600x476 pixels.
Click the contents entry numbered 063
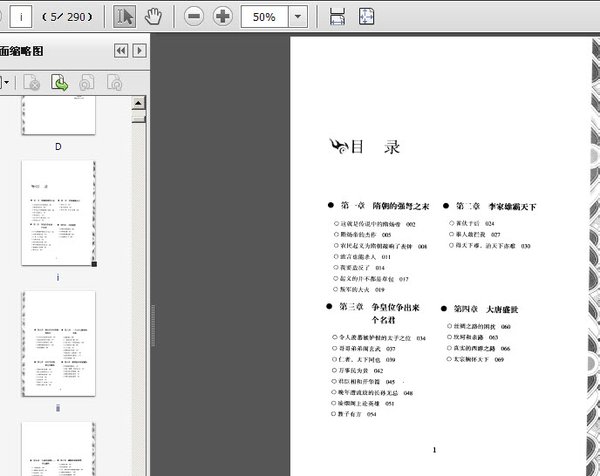pos(473,337)
